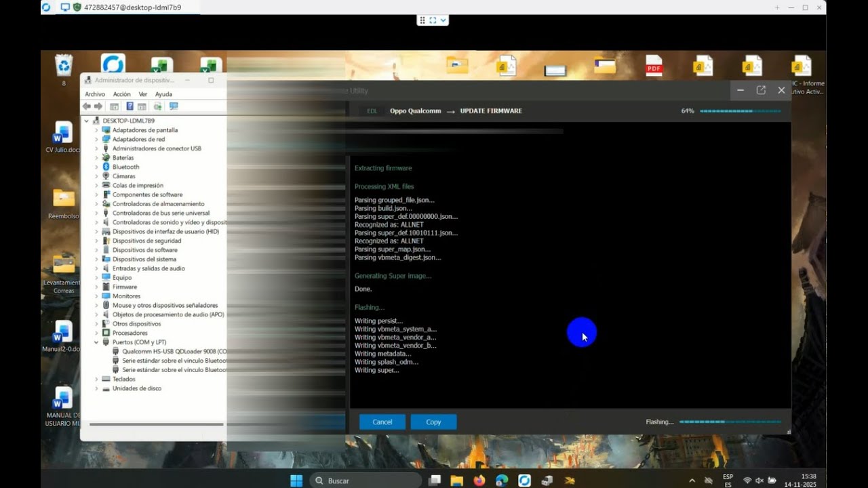Open the Ver menu
Viewport: 868px width, 488px height.
pos(142,94)
